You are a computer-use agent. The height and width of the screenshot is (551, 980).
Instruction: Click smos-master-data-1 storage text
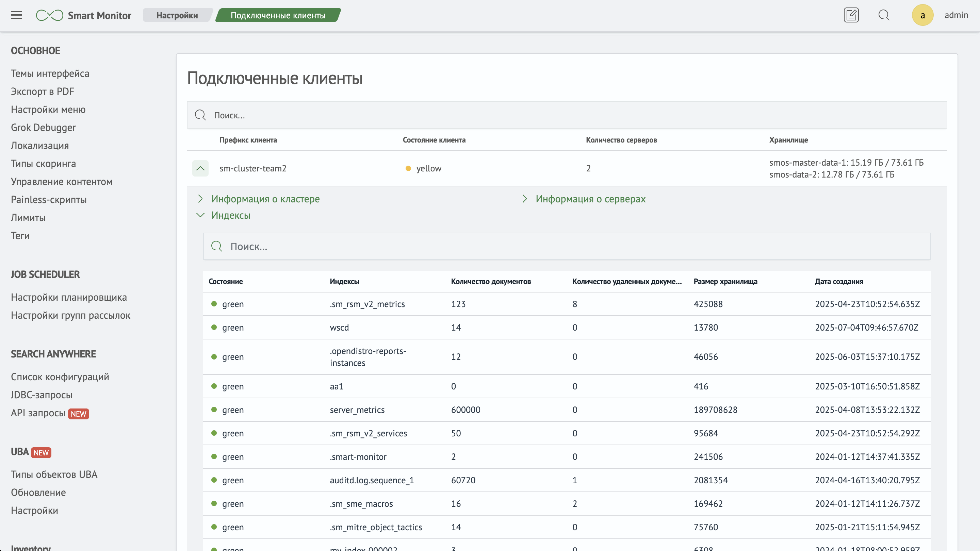(846, 163)
